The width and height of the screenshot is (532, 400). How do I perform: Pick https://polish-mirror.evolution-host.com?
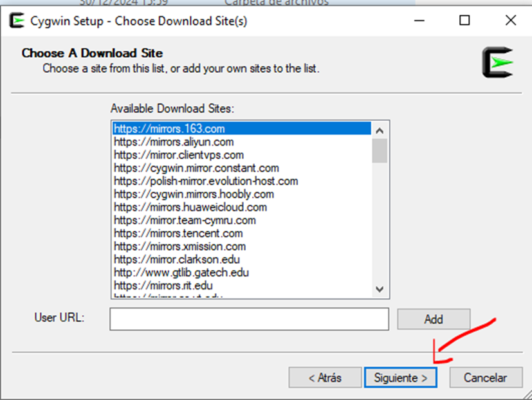click(x=206, y=181)
